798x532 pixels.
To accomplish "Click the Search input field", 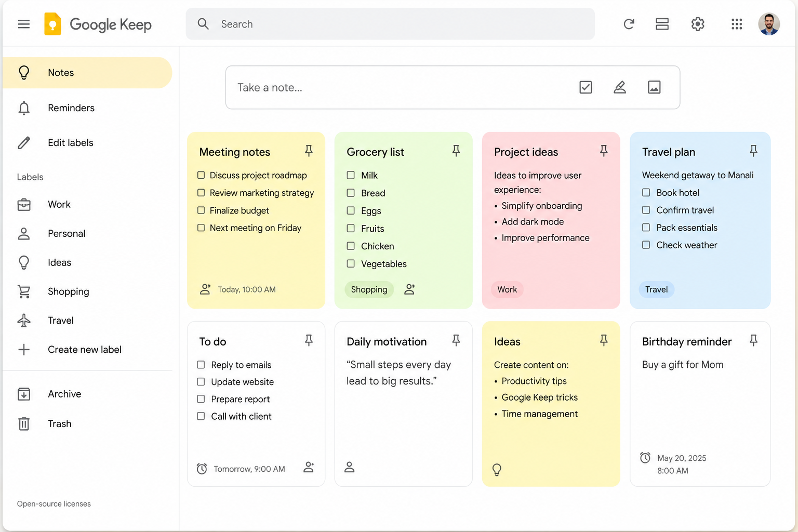I will (390, 24).
